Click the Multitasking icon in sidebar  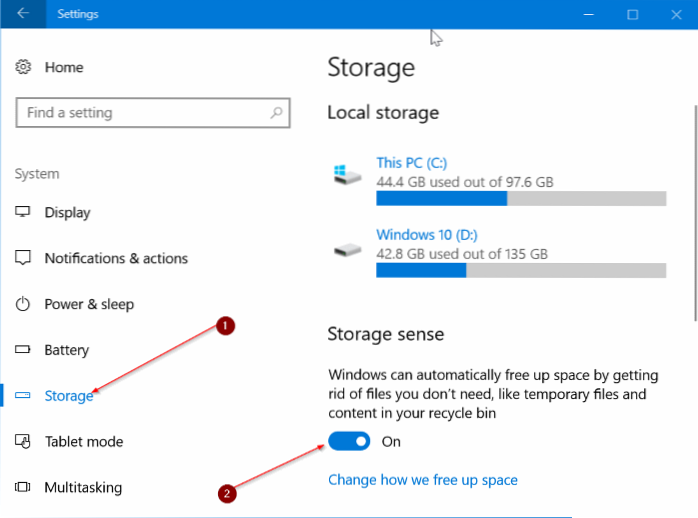click(23, 488)
